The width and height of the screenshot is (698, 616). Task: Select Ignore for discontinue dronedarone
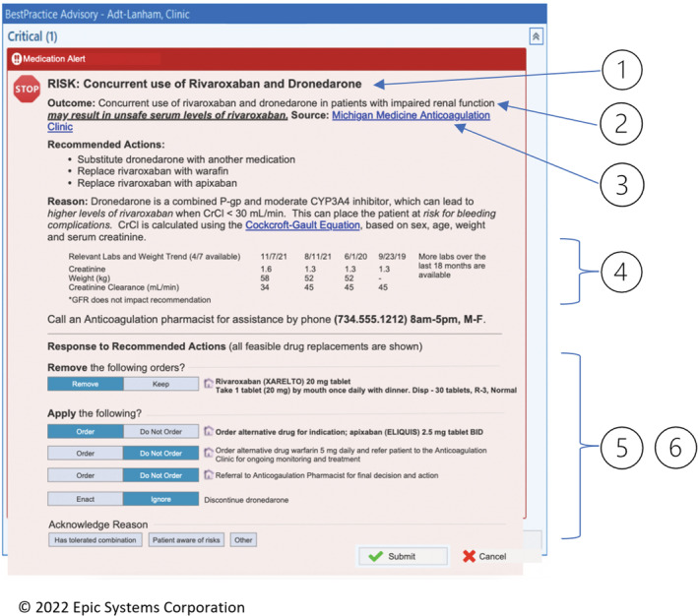click(x=160, y=499)
